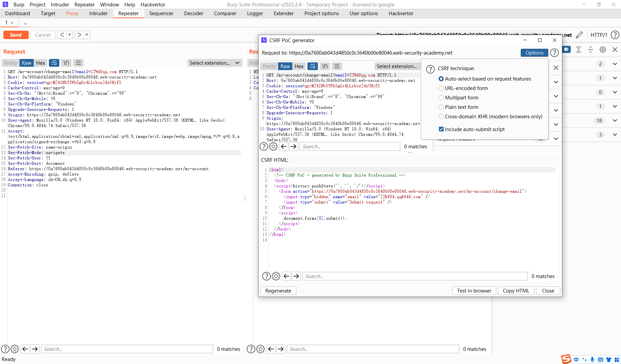Switch to the Decoder tab

194,13
